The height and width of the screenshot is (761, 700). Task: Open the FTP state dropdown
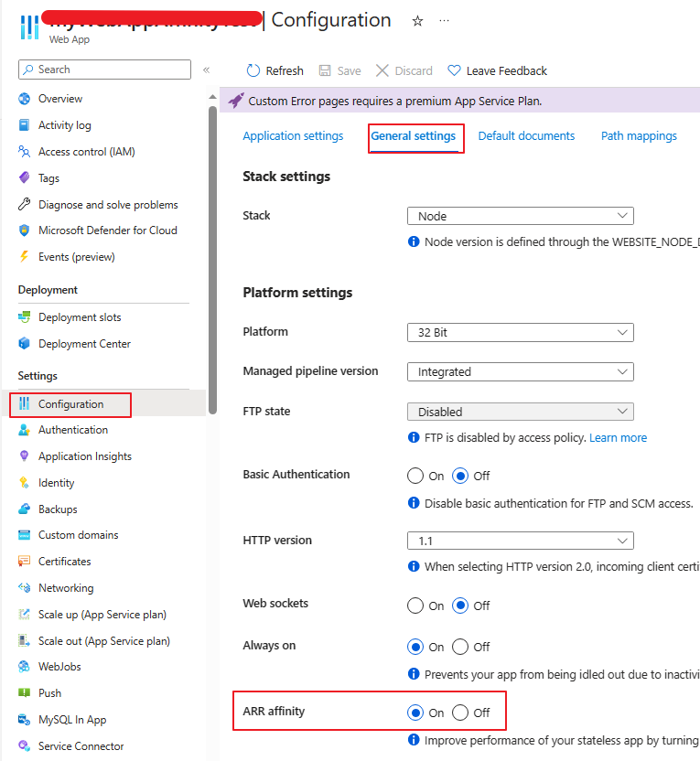[x=521, y=412]
